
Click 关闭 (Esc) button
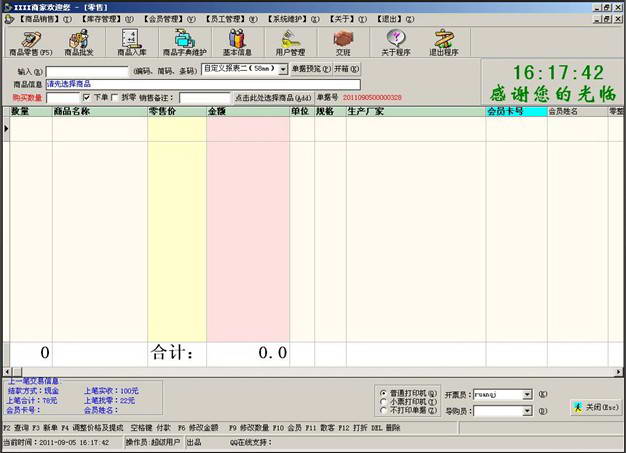[596, 408]
